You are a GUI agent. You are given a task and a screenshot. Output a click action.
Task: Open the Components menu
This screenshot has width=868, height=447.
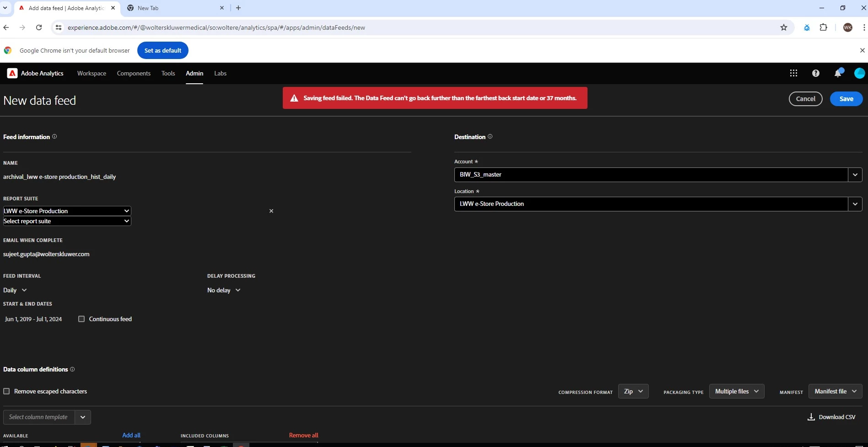[x=134, y=73]
